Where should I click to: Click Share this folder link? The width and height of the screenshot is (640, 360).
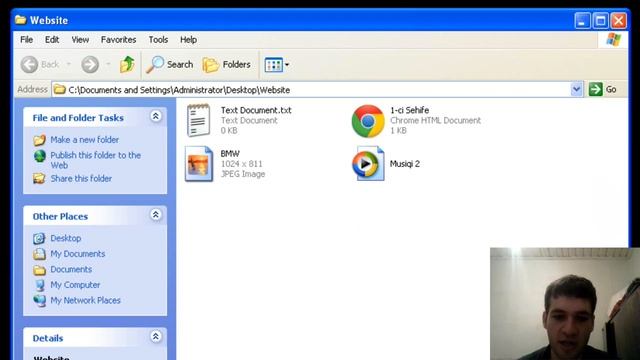81,178
